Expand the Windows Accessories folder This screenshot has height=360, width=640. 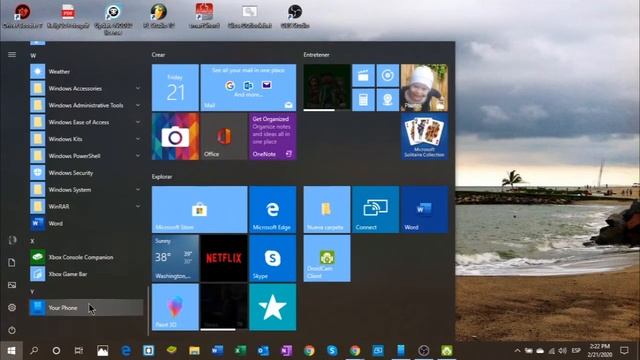(86, 88)
